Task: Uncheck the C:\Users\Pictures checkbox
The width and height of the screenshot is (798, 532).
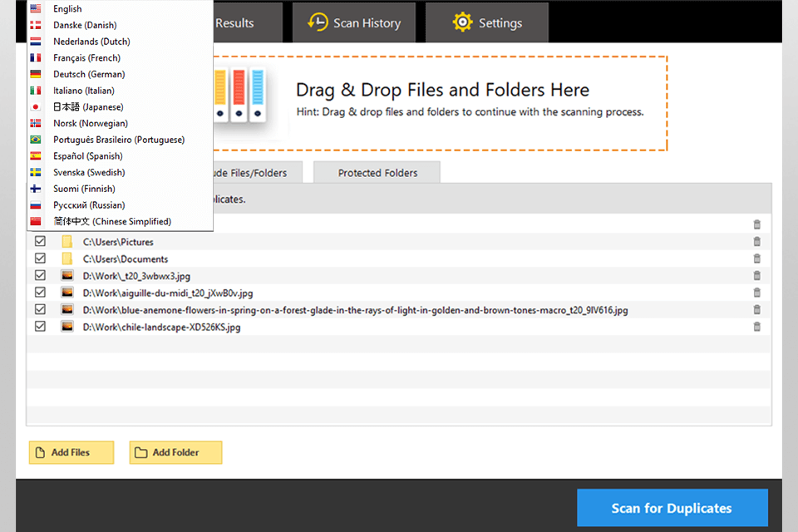Action: (40, 242)
